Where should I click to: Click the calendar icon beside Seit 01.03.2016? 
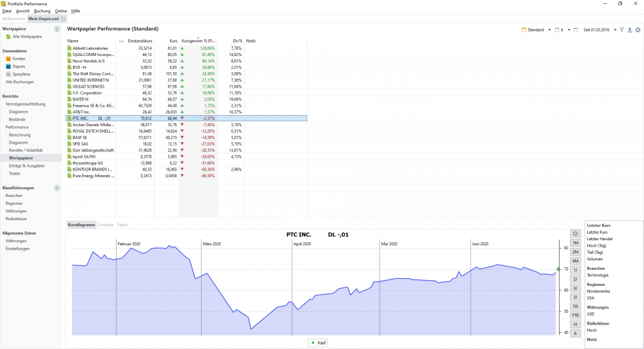pyautogui.click(x=575, y=30)
